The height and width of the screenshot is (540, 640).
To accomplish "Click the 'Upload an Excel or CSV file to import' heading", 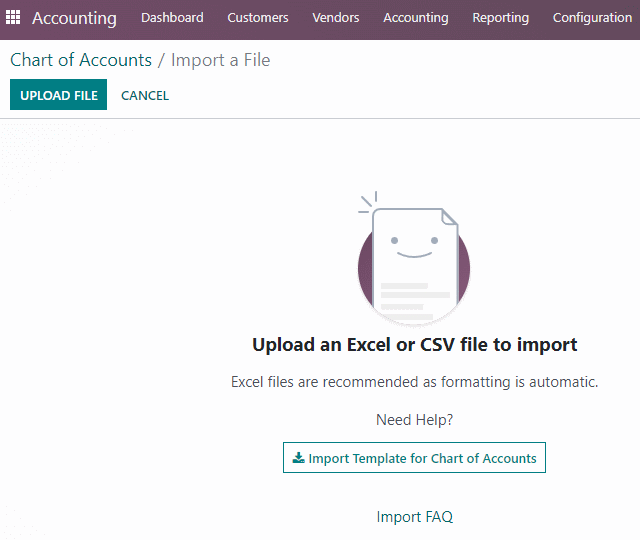I will click(414, 345).
